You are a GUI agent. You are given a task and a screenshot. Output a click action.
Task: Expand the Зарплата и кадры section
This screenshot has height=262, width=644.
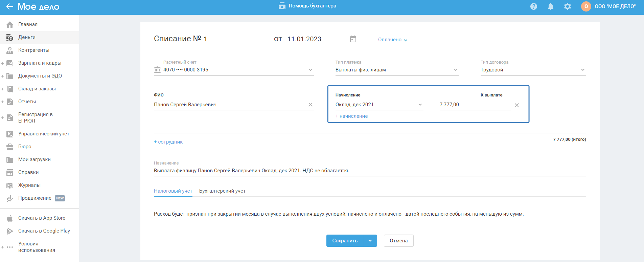3,63
